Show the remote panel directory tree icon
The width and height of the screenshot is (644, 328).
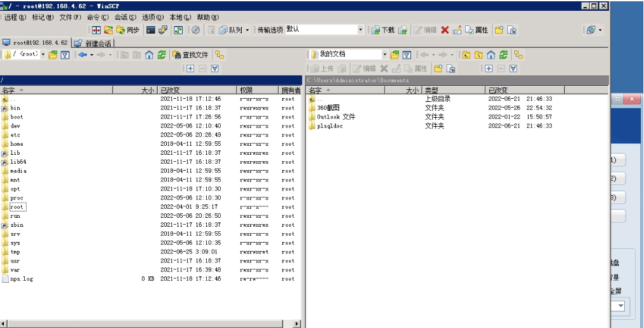[220, 55]
